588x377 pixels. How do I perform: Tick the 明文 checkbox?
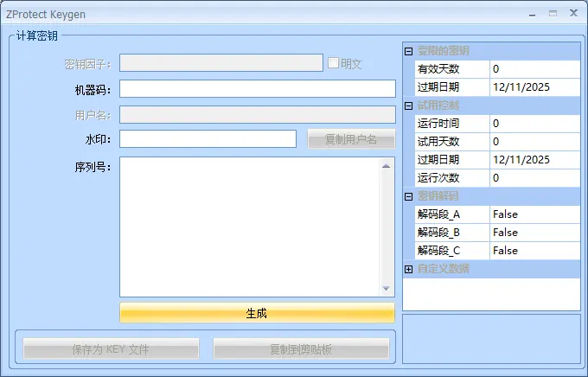[x=333, y=63]
